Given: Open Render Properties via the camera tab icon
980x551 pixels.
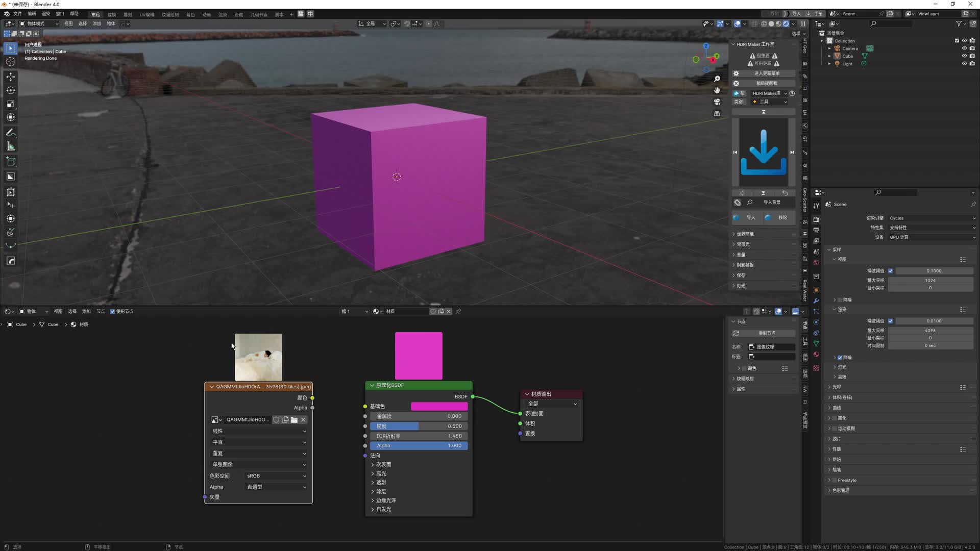Looking at the screenshot, I should tap(816, 219).
